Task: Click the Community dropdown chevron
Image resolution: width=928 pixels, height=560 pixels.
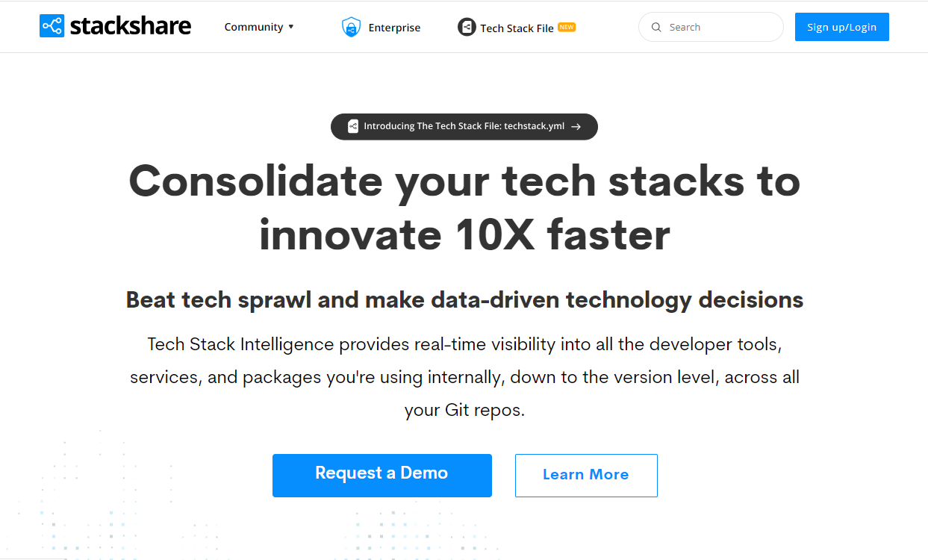Action: (x=291, y=27)
